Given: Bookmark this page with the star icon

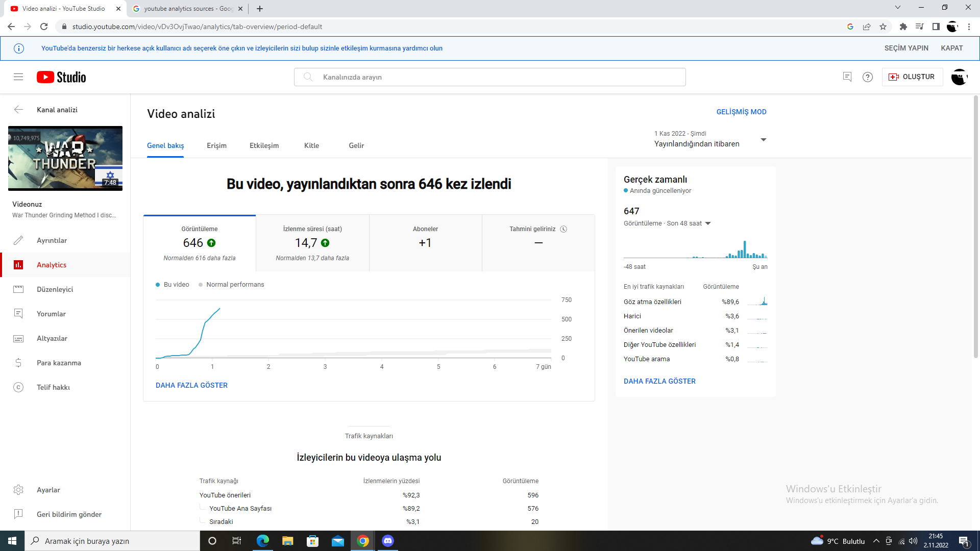Looking at the screenshot, I should (x=883, y=27).
